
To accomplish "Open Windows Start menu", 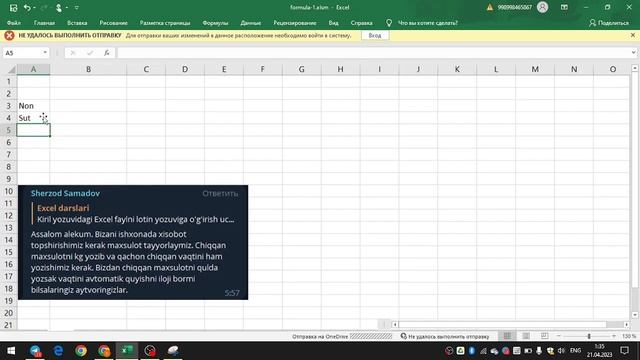I will pos(11,351).
